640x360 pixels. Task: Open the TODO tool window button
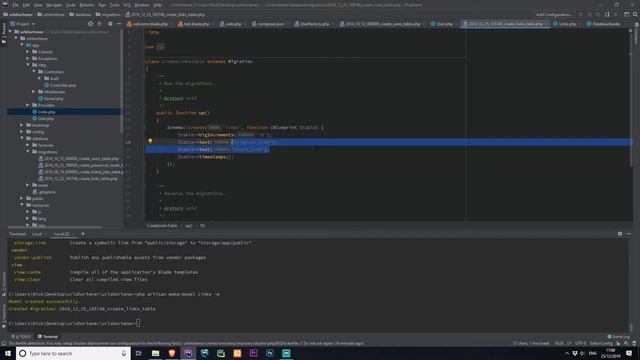click(x=21, y=336)
